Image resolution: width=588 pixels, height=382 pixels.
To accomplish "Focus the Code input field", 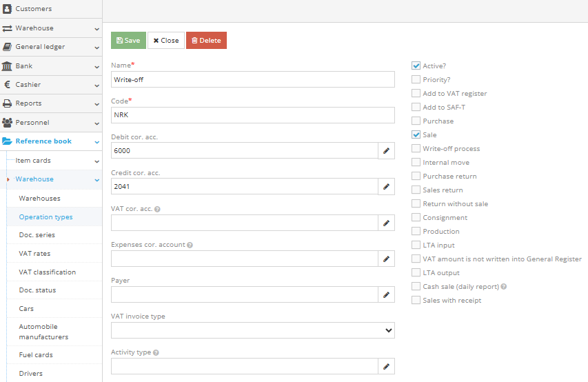I will [252, 115].
